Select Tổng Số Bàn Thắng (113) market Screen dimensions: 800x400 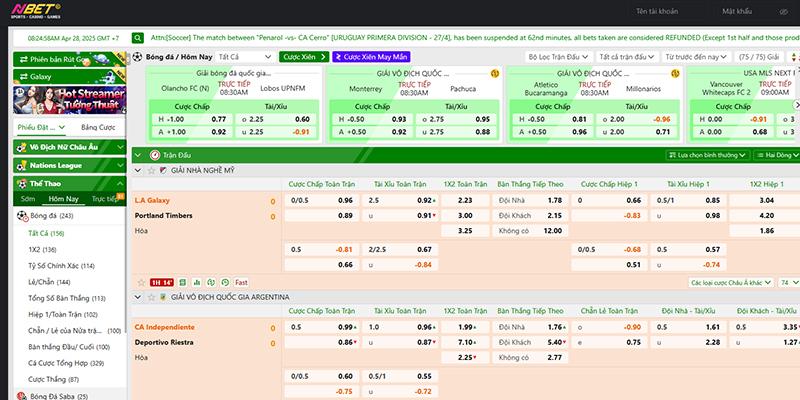(x=66, y=298)
